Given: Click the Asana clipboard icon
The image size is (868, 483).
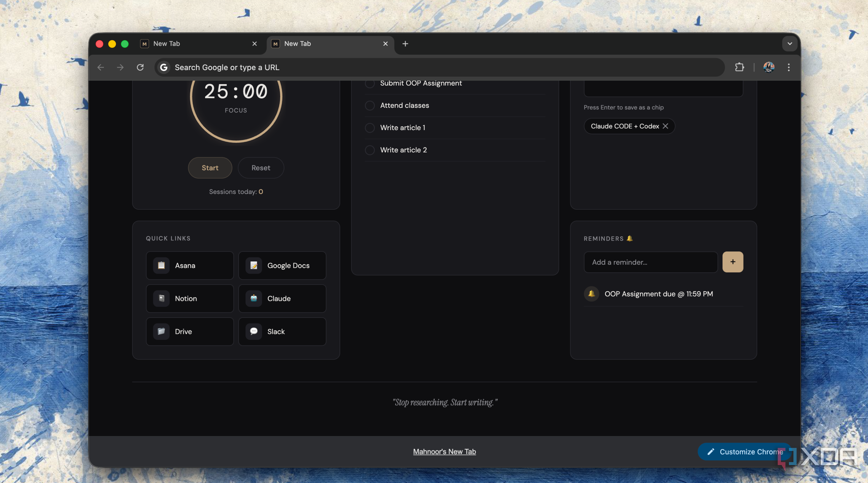Looking at the screenshot, I should pyautogui.click(x=161, y=266).
